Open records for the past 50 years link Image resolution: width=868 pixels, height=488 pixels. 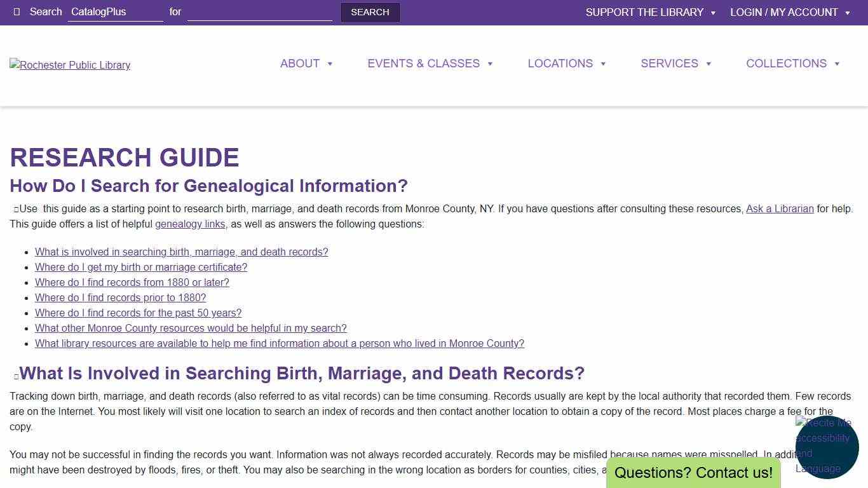138,313
